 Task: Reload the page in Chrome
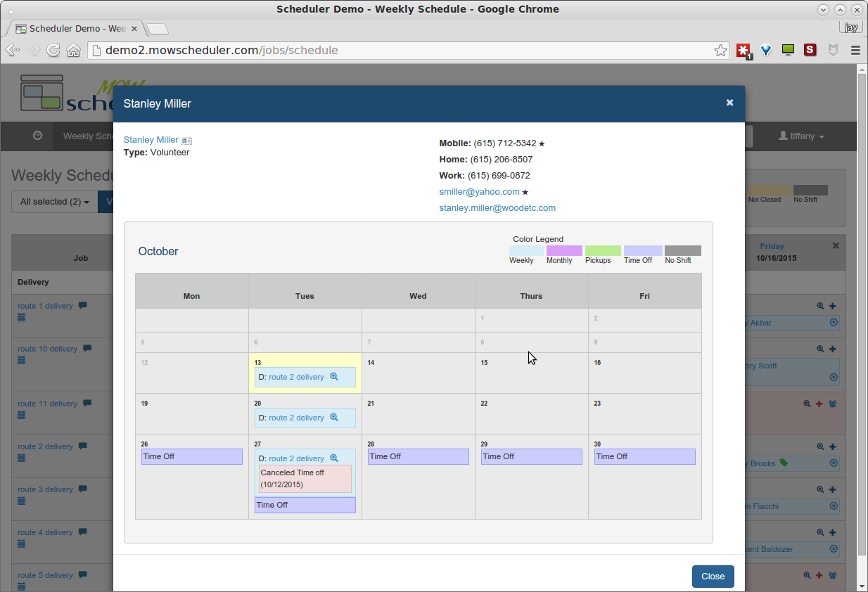[x=53, y=51]
